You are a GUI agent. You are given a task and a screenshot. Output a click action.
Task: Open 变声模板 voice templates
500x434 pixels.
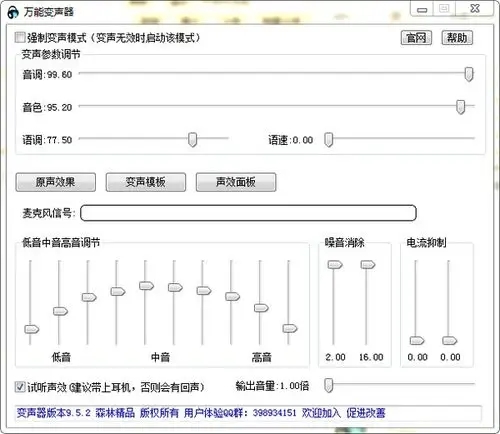pos(146,182)
